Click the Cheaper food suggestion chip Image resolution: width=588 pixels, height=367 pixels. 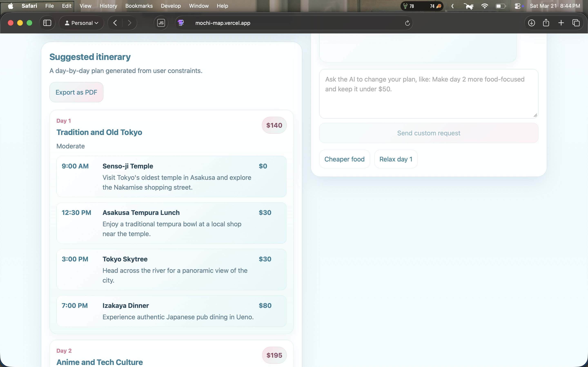click(x=344, y=159)
